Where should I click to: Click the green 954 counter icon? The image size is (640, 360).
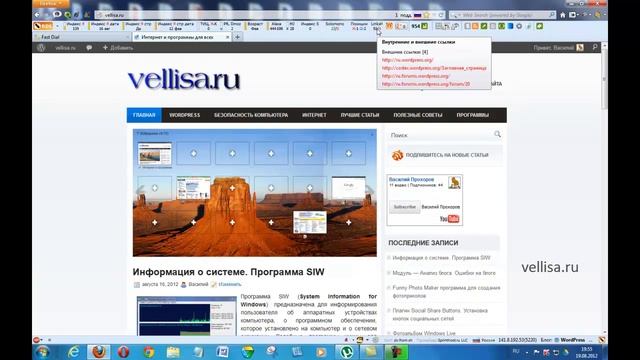pos(424,26)
